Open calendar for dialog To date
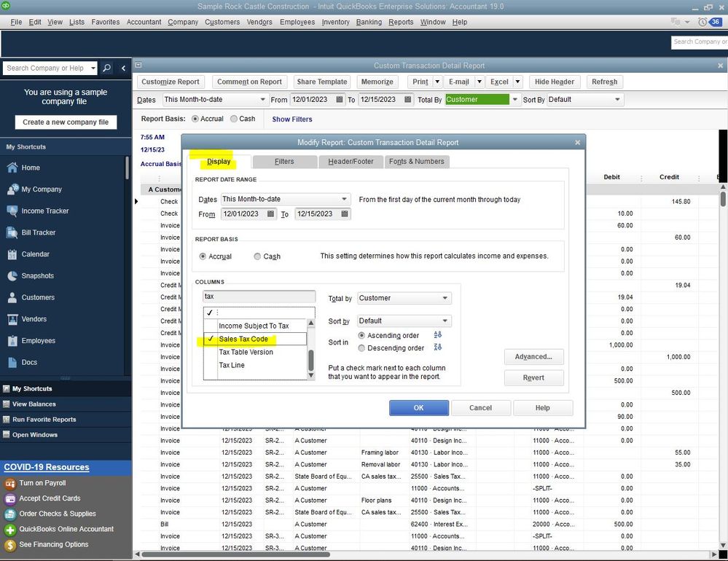The height and width of the screenshot is (561, 728). pyautogui.click(x=345, y=214)
